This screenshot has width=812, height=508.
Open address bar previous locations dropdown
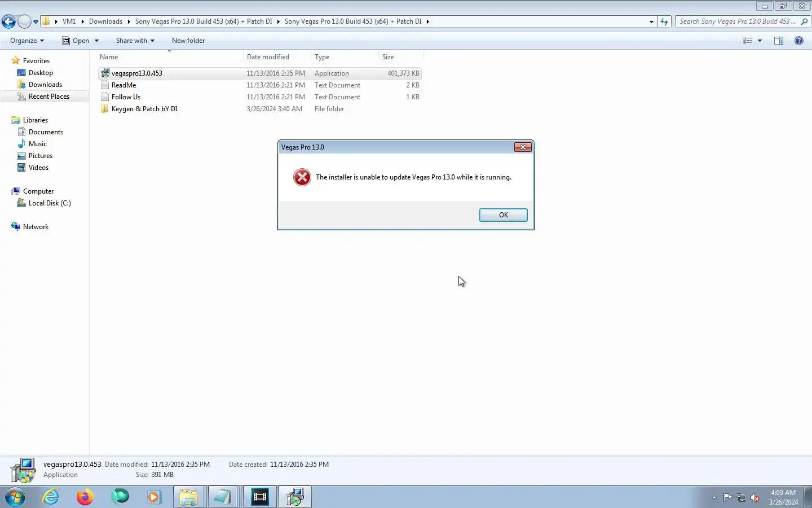point(651,21)
